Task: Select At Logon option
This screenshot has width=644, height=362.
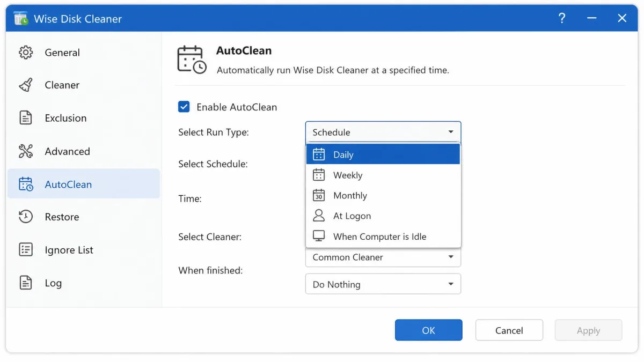Action: [x=383, y=216]
